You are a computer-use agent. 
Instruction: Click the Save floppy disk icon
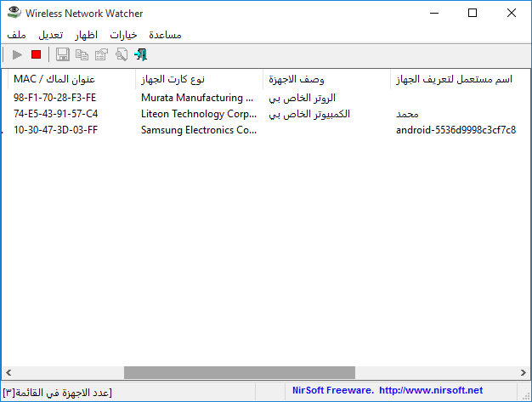(63, 54)
